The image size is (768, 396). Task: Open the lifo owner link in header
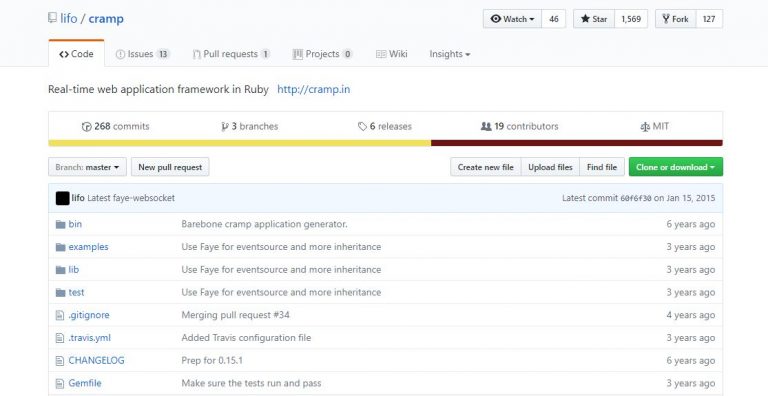coord(69,19)
